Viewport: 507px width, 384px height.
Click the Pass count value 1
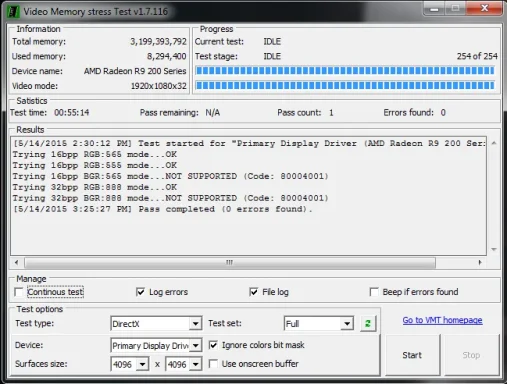pos(331,113)
